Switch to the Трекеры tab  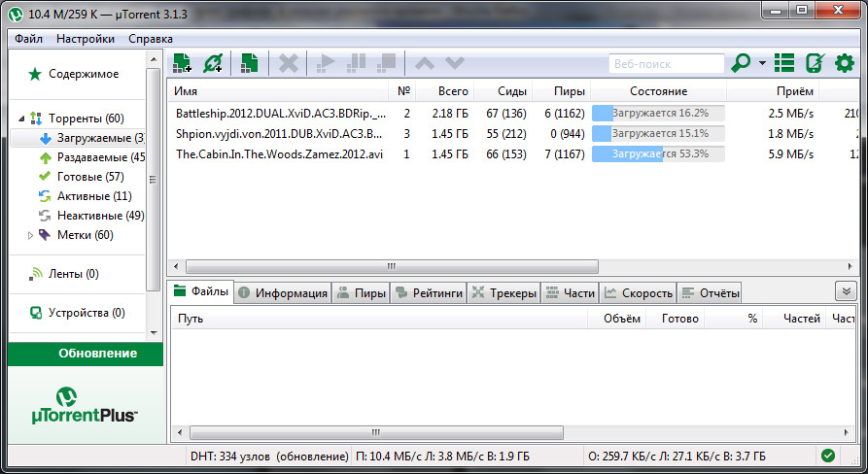point(504,293)
